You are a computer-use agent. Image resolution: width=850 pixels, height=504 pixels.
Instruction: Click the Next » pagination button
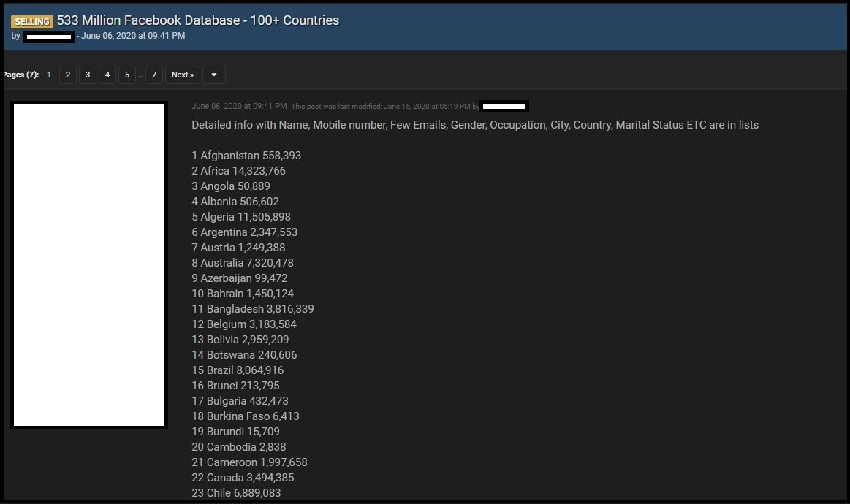point(182,75)
